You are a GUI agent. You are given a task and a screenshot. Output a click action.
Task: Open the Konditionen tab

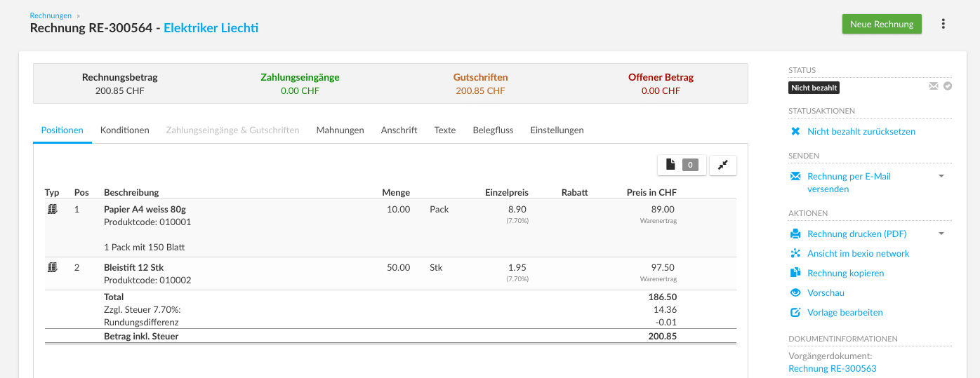point(124,130)
